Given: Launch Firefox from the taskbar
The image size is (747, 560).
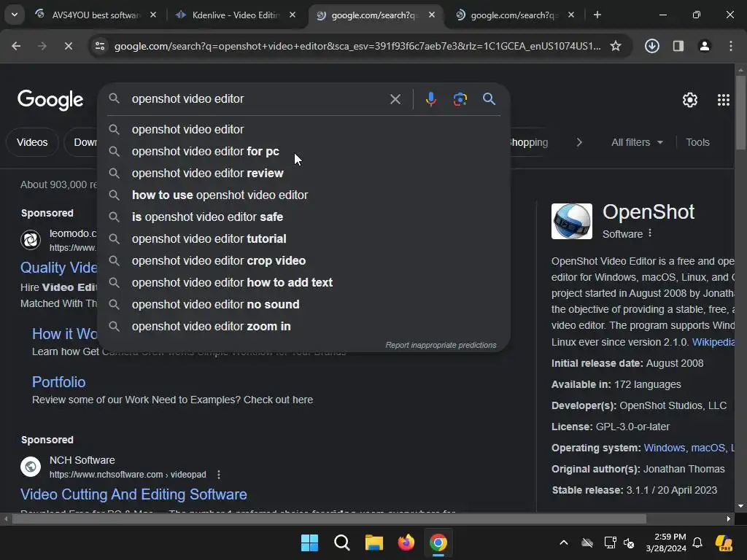Looking at the screenshot, I should click(x=406, y=542).
